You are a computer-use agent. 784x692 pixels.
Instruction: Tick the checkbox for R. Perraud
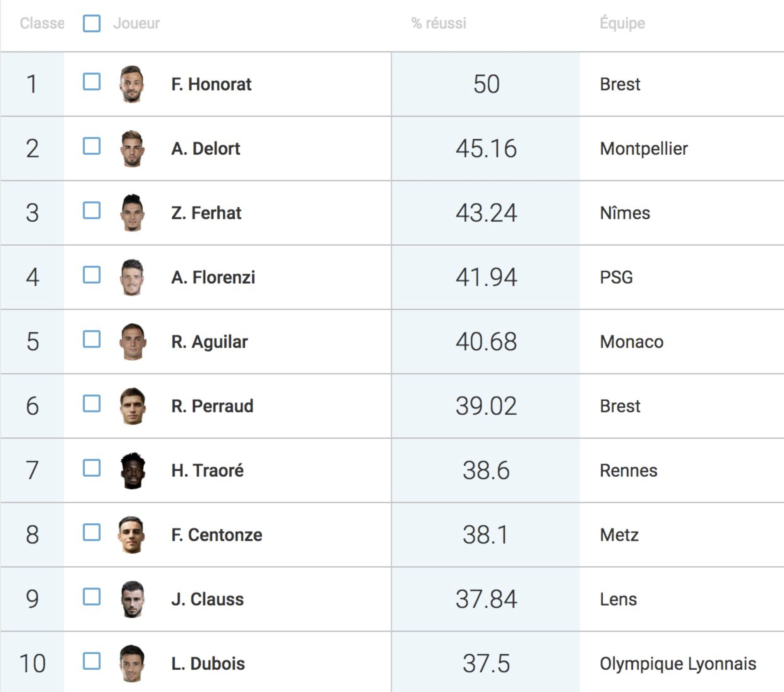[92, 403]
